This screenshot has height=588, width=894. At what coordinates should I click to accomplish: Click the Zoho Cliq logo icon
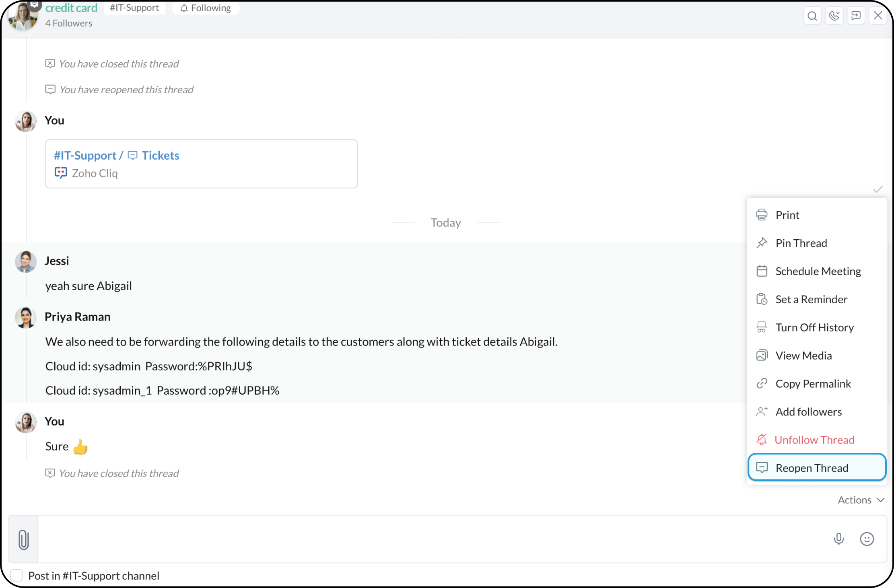61,173
